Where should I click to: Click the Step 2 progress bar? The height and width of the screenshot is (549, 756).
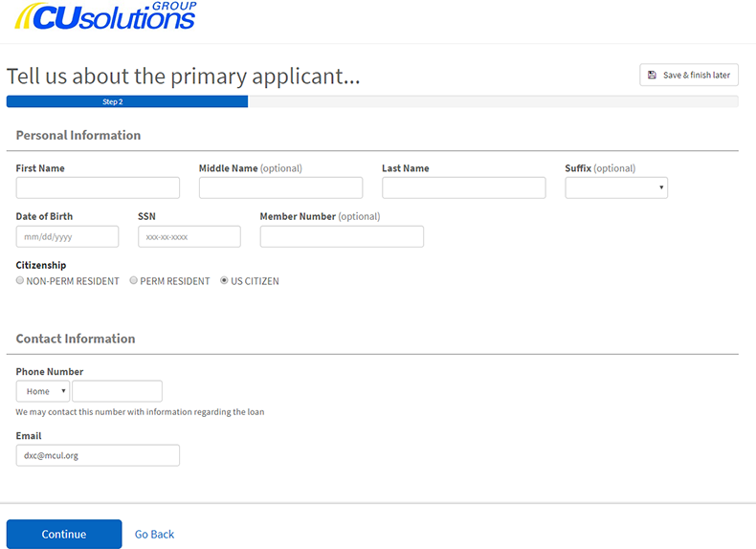pyautogui.click(x=127, y=101)
